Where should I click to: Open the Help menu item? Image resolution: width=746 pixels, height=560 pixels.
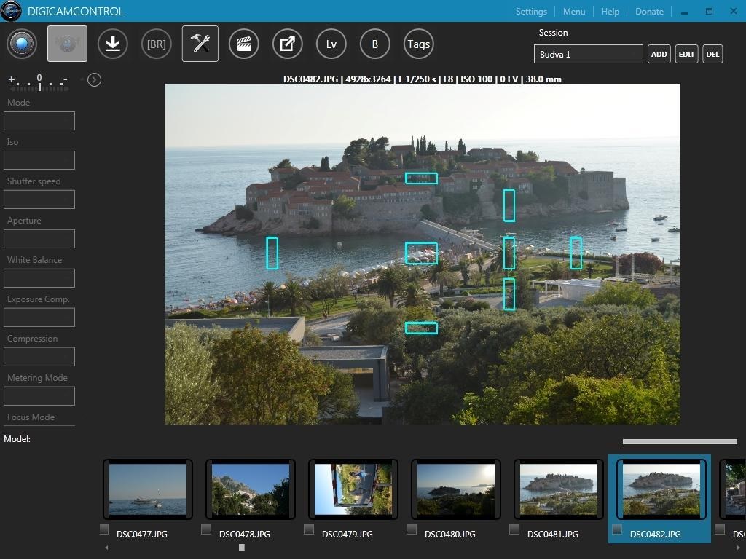click(610, 11)
